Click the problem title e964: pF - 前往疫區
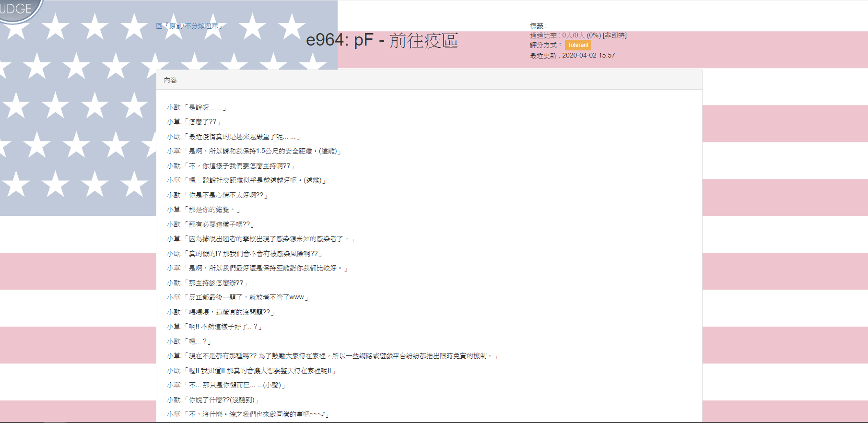The width and height of the screenshot is (868, 423). pos(382,40)
